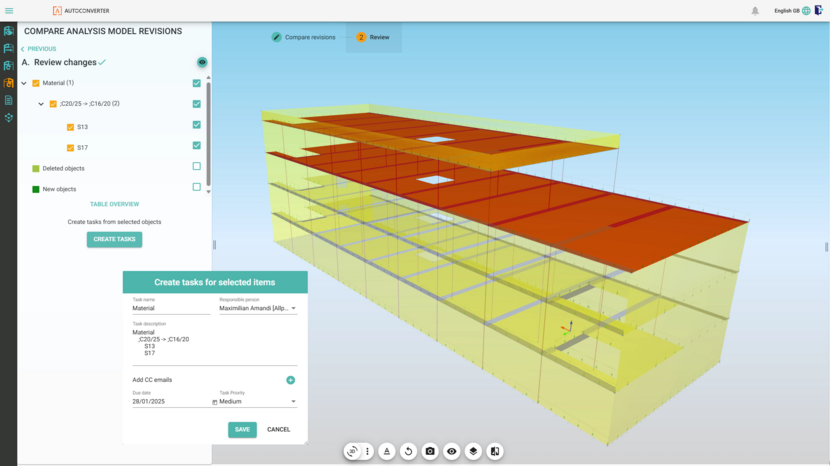Toggle the teal eye visibility button
The height and width of the screenshot is (466, 830).
tap(202, 62)
